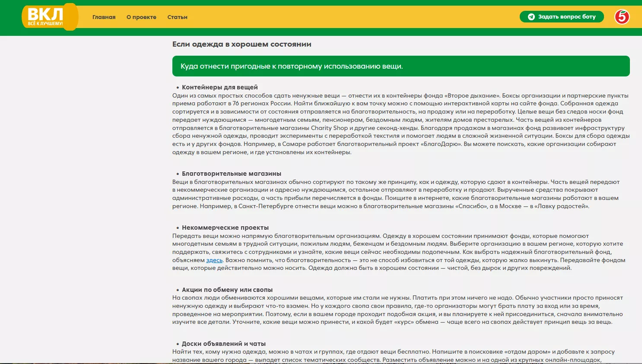Go to the Главная page
This screenshot has width=642, height=364.
click(x=104, y=17)
